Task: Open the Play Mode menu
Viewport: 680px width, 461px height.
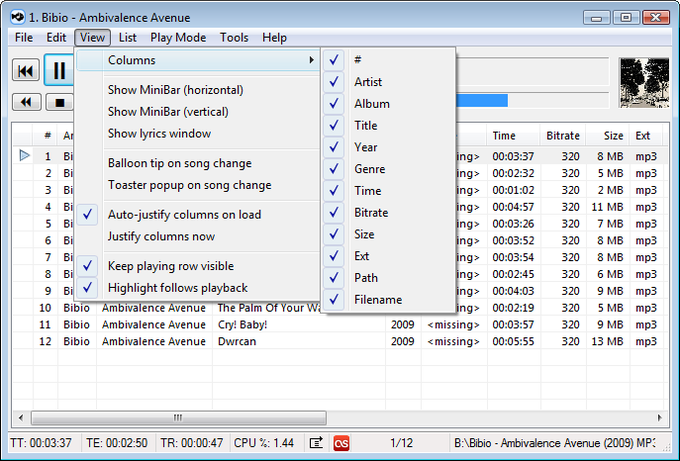Action: [178, 38]
